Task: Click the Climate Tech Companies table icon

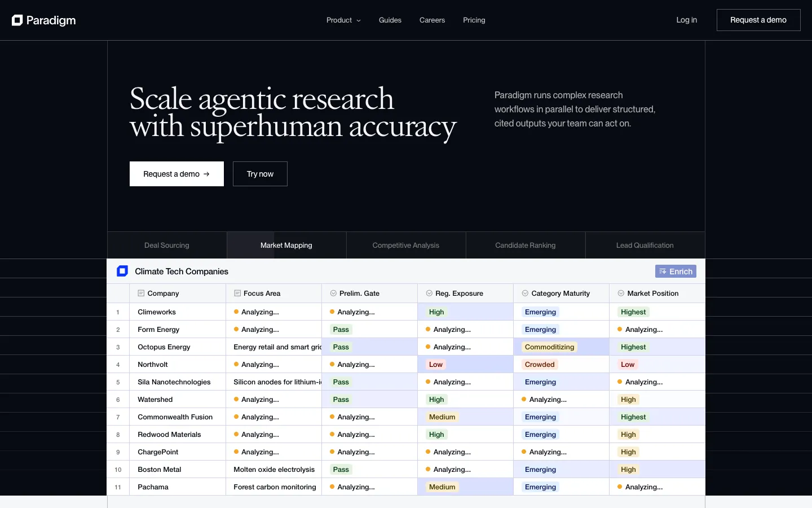Action: (122, 271)
